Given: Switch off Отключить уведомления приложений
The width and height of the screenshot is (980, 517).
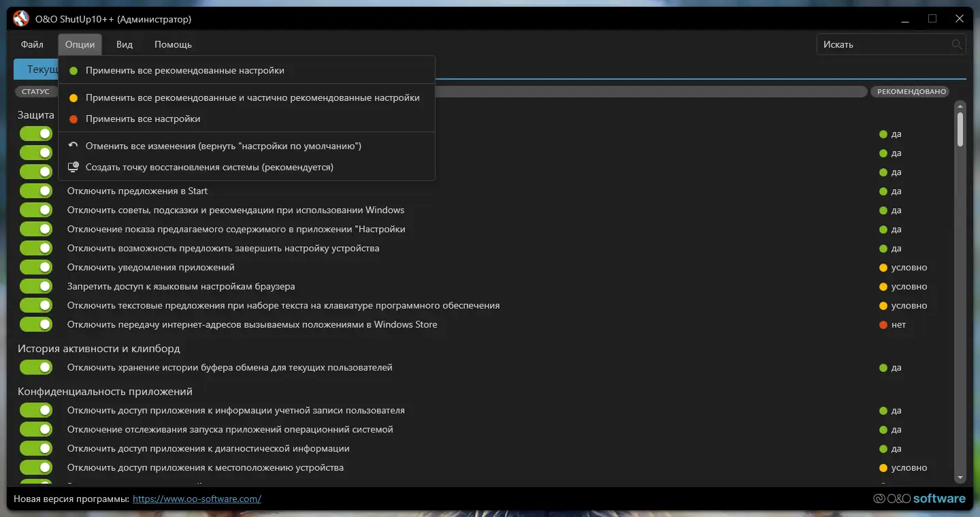Looking at the screenshot, I should 36,267.
